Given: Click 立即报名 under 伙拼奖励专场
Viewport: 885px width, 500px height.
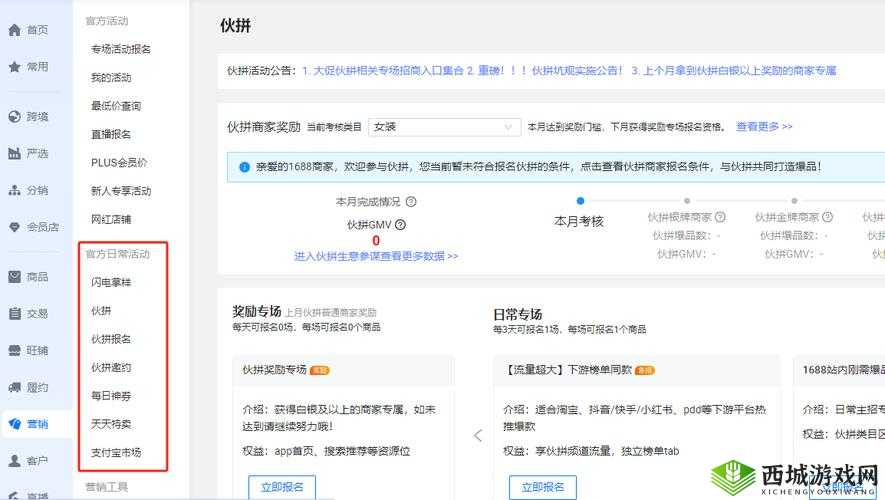Looking at the screenshot, I should [282, 487].
